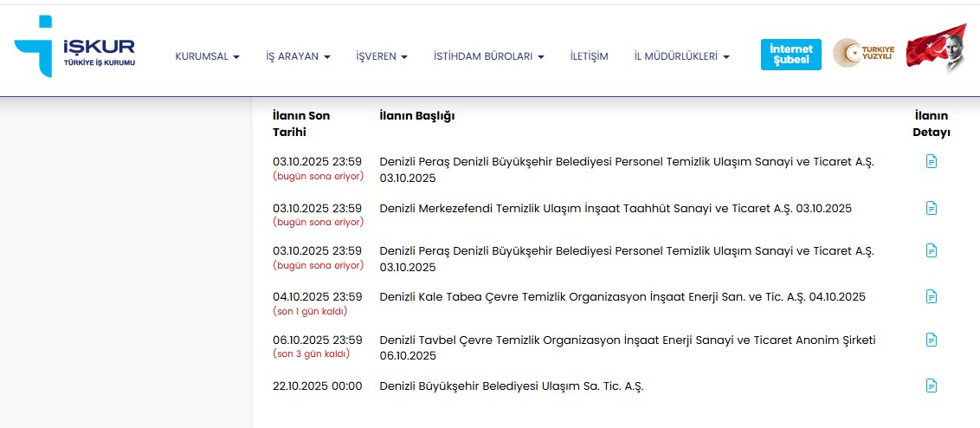980x428 pixels.
Task: Click the İŞKUR logo in the header
Action: click(74, 47)
